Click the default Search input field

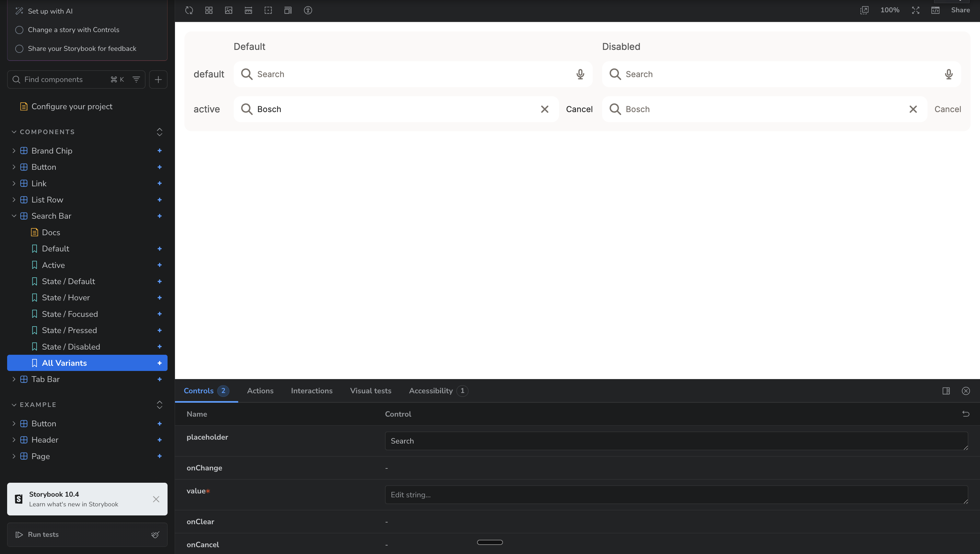click(x=413, y=74)
